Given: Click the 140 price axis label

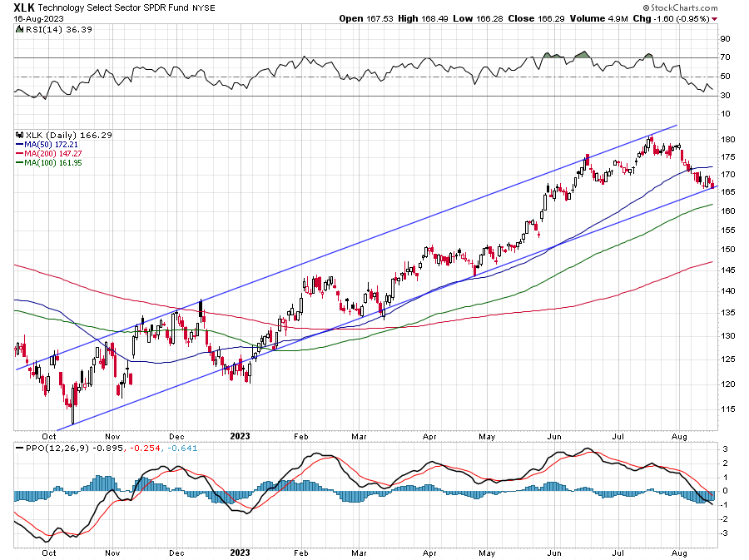Looking at the screenshot, I should [x=728, y=290].
